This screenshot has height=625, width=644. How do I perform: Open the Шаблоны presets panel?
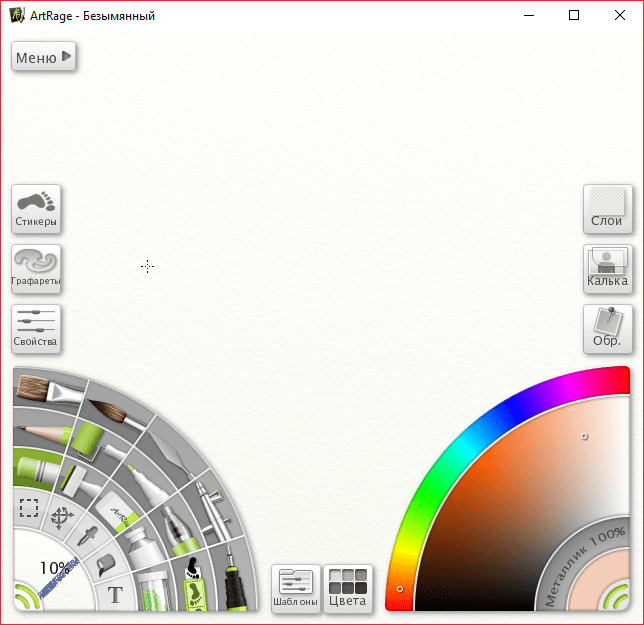296,589
